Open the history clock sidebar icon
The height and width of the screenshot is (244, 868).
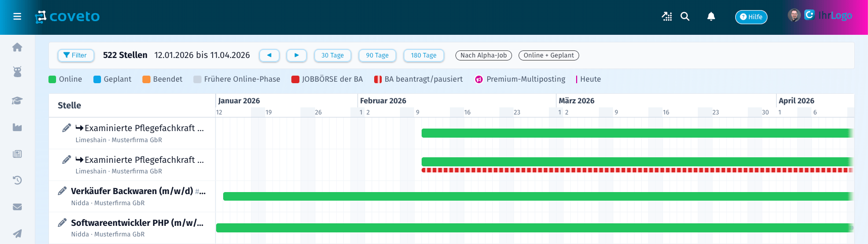pyautogui.click(x=17, y=180)
